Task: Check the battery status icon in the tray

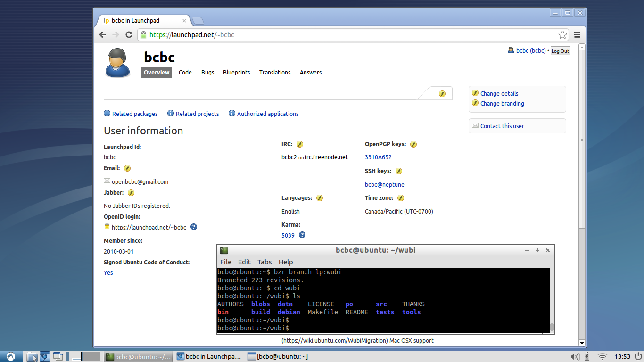Action: point(587,356)
